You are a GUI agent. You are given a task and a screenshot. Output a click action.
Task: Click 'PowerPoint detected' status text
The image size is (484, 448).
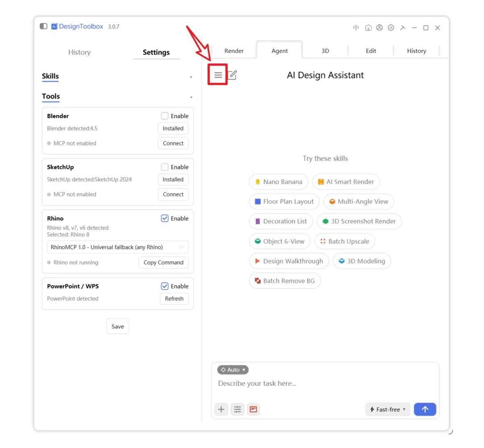click(x=72, y=298)
